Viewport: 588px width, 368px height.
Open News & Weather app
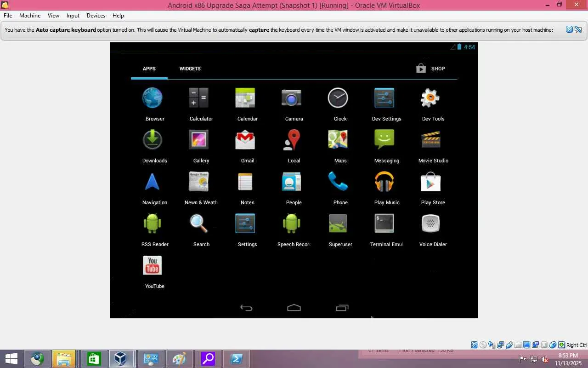click(x=198, y=182)
